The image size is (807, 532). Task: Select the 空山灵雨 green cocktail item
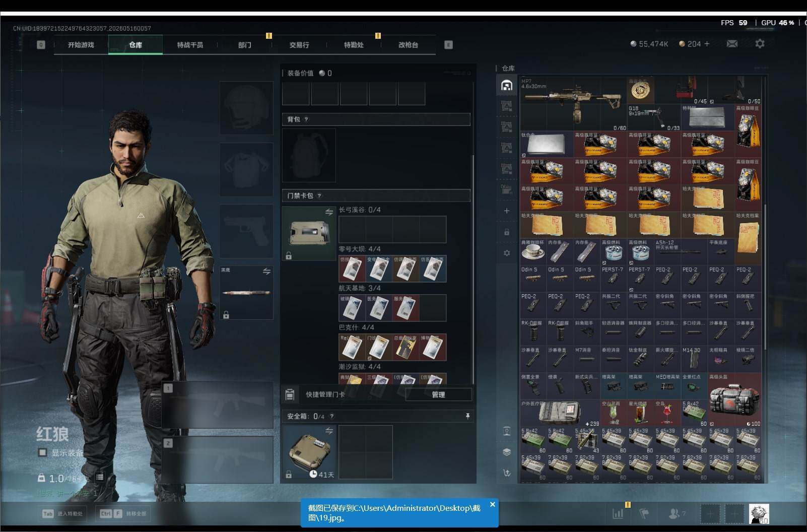tap(614, 413)
